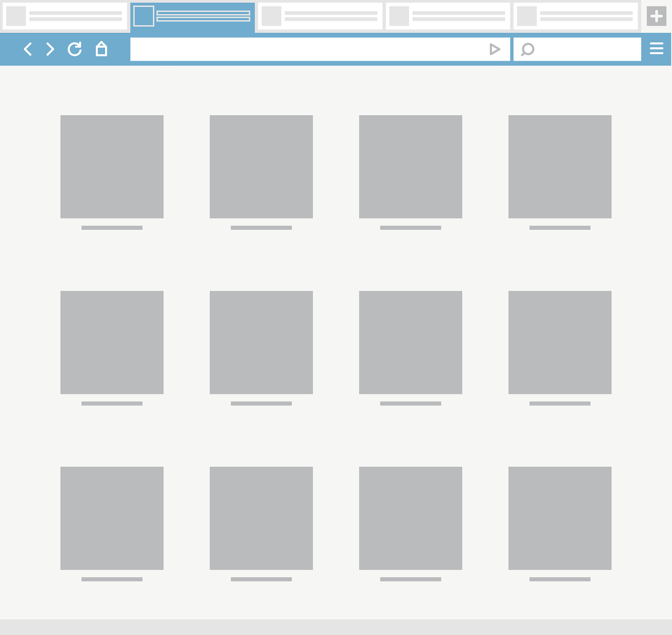The image size is (672, 635).
Task: Click the go arrow in address bar
Action: click(x=494, y=49)
